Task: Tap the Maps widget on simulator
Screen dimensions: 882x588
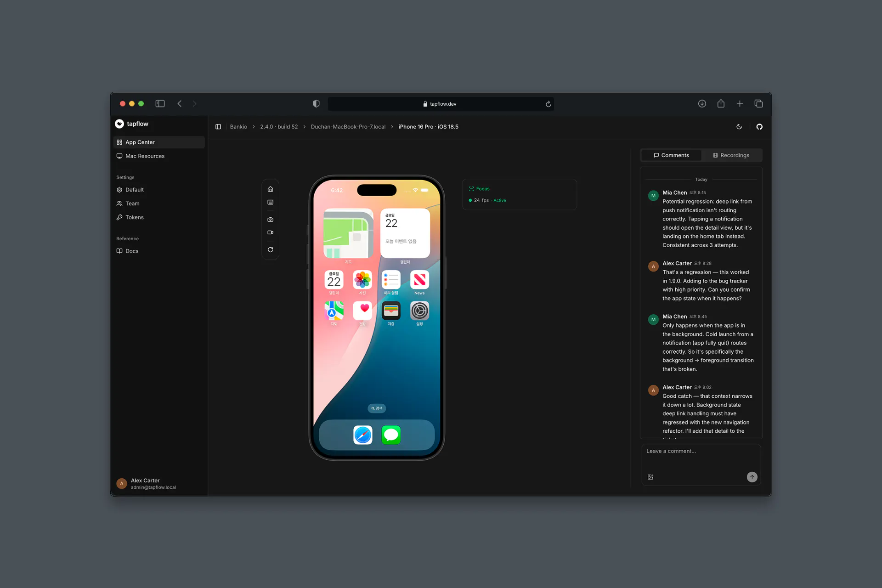Action: 348,233
